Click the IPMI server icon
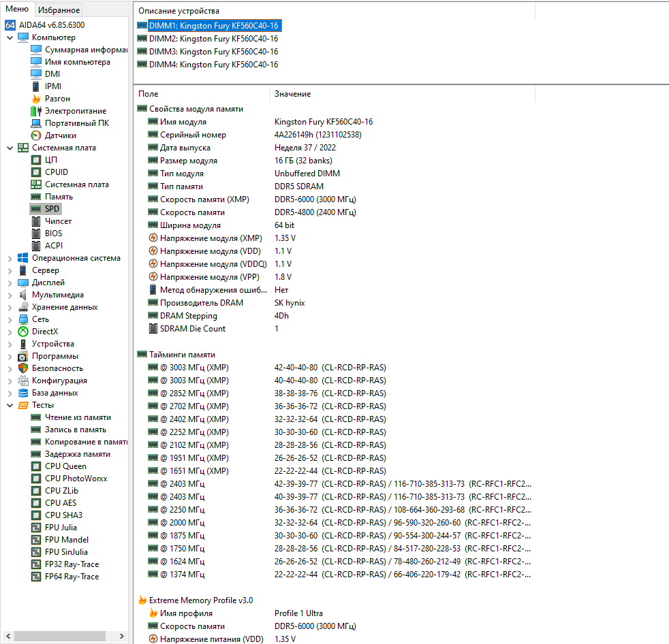This screenshot has height=644, width=669. [x=36, y=86]
